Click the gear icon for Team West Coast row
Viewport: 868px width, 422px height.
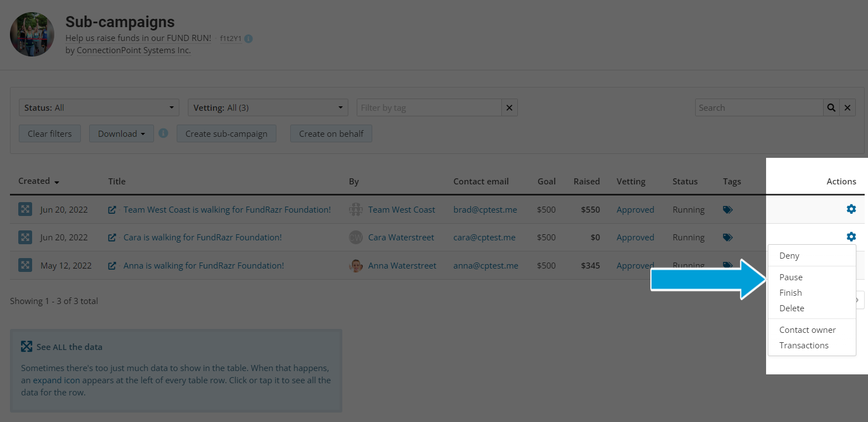pos(851,209)
